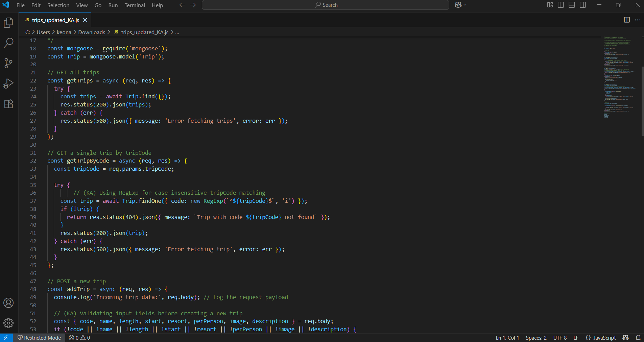
Task: Open the Run menu
Action: point(113,5)
